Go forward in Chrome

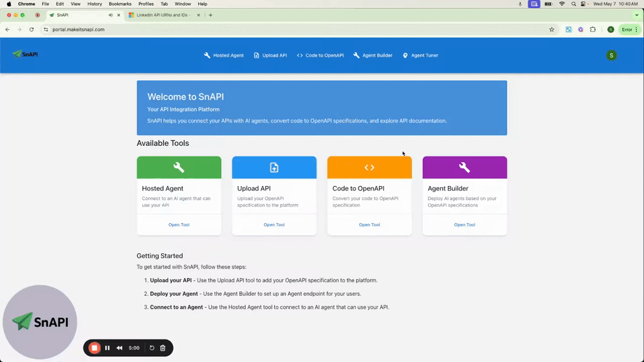(x=19, y=30)
